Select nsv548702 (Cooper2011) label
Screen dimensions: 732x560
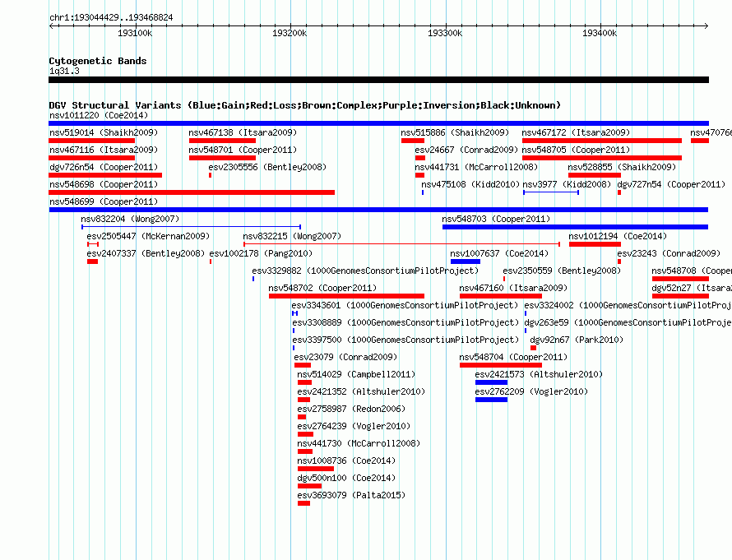[322, 288]
